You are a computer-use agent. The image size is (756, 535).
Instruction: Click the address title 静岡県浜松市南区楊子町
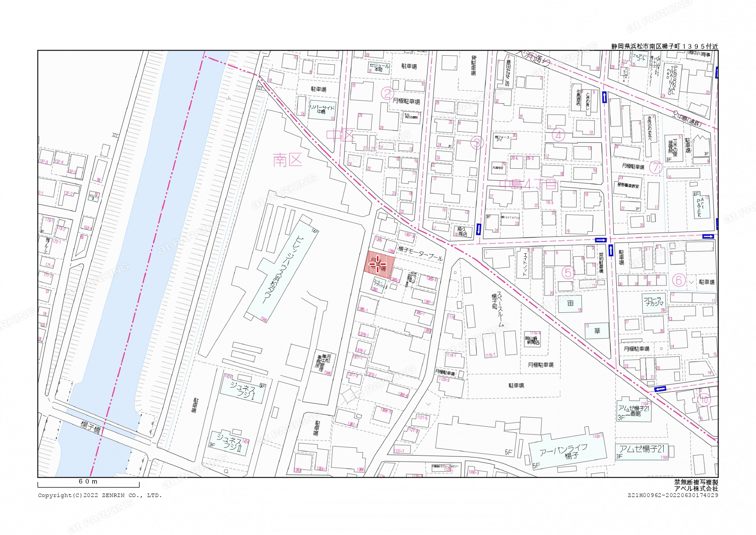[664, 46]
